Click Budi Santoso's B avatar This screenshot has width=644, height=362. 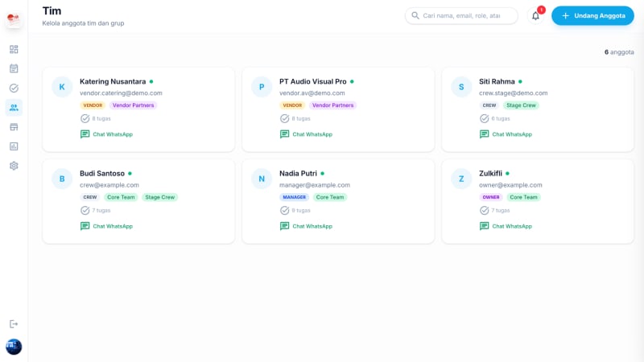(62, 179)
